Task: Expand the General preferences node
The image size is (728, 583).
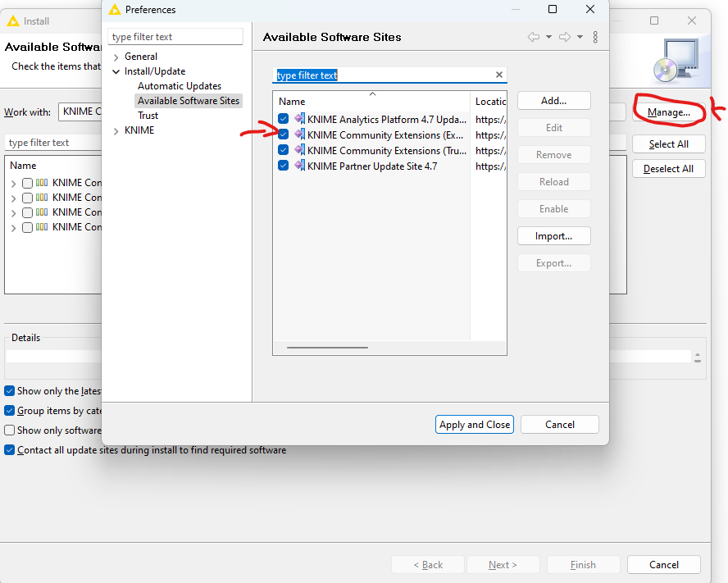Action: pos(116,57)
